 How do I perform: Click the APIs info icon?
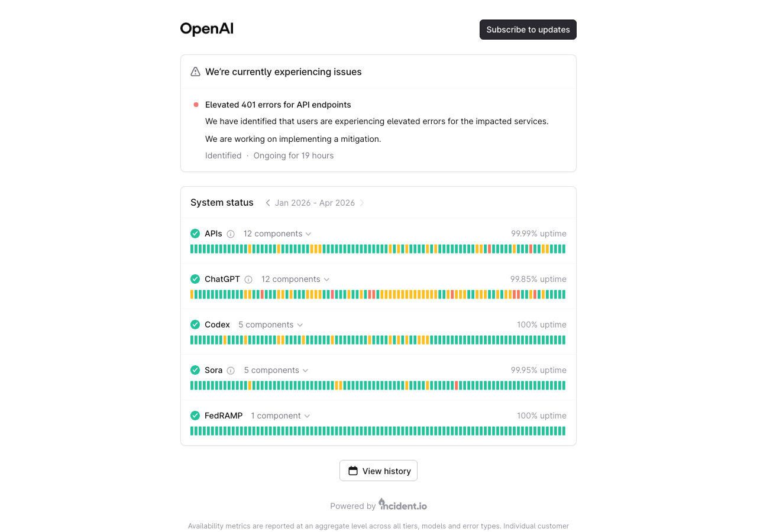click(231, 234)
